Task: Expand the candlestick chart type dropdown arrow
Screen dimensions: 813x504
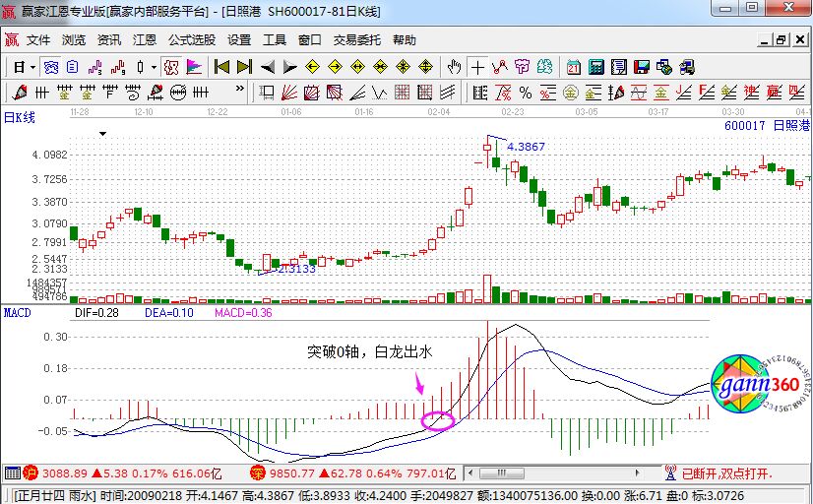Action: (153, 67)
